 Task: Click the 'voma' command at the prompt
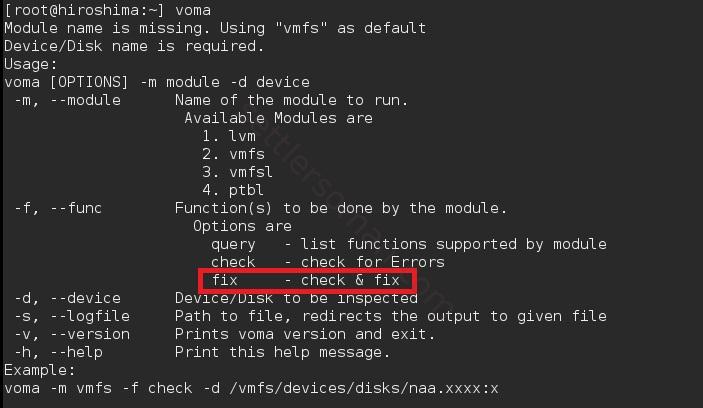pos(193,10)
